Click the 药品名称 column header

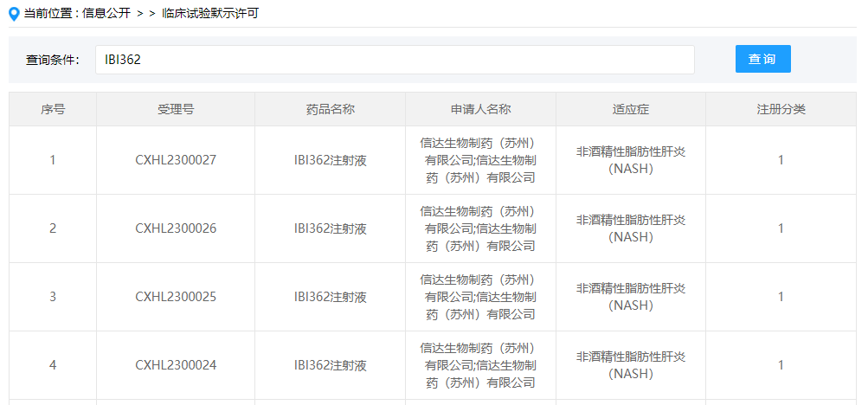click(330, 110)
